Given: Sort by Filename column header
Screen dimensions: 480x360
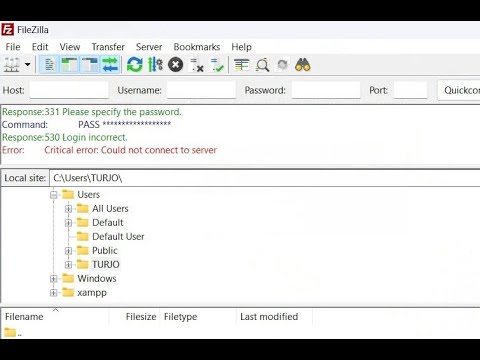Looking at the screenshot, I should 55,317.
